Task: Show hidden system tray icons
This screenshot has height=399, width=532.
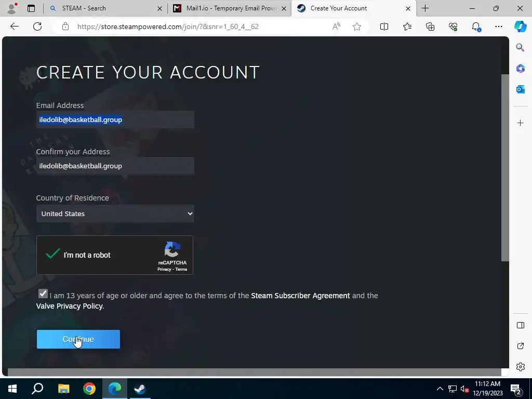Action: tap(440, 389)
